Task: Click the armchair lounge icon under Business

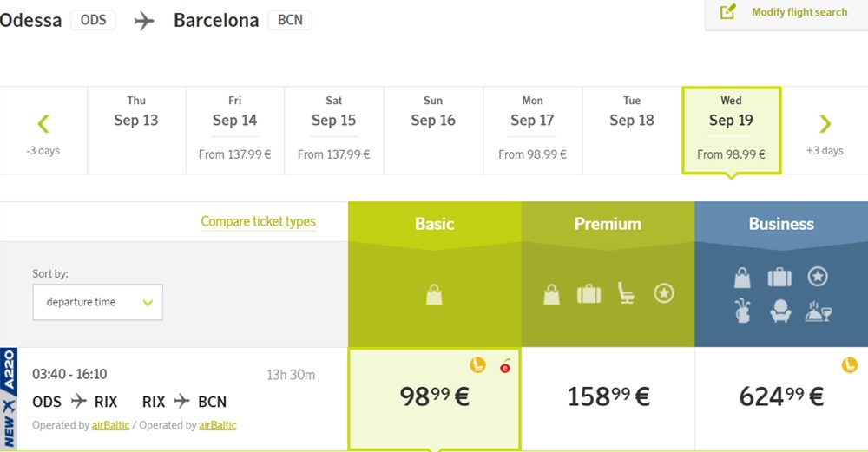Action: [779, 311]
